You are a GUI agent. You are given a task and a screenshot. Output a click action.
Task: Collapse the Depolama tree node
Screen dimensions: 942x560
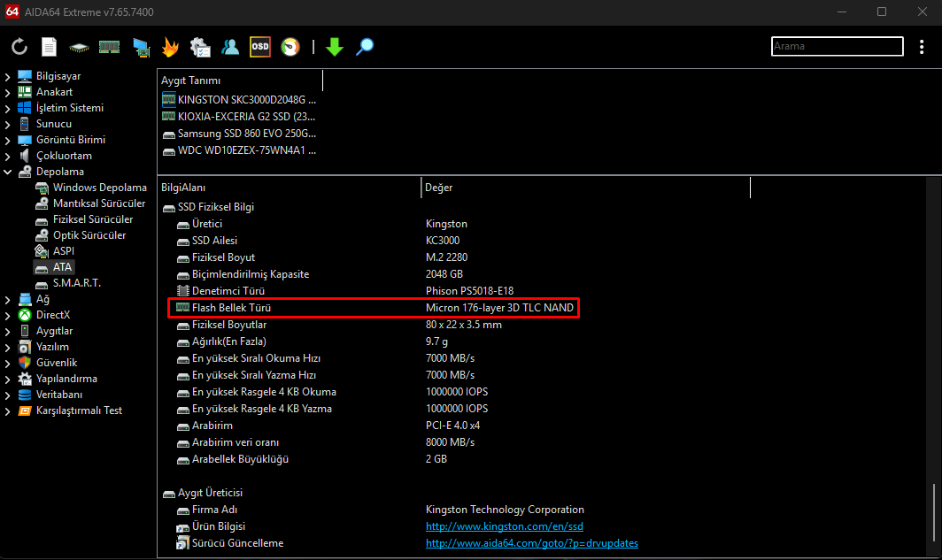pos(8,172)
